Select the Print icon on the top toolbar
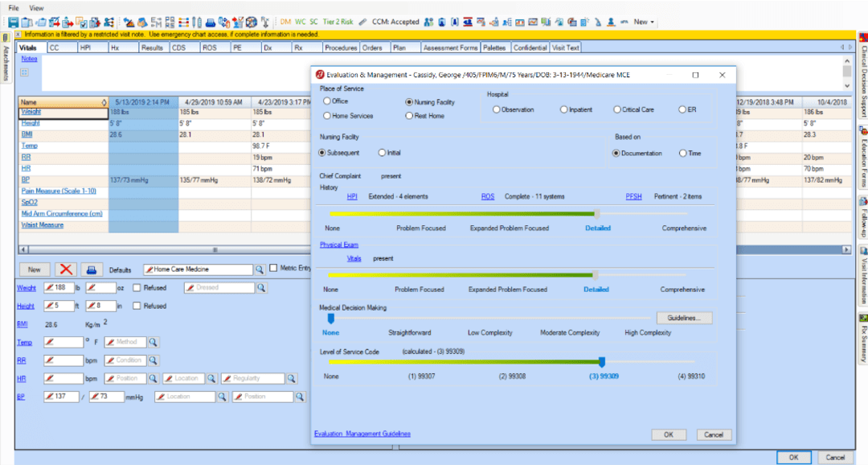This screenshot has height=465, width=868. [x=211, y=22]
